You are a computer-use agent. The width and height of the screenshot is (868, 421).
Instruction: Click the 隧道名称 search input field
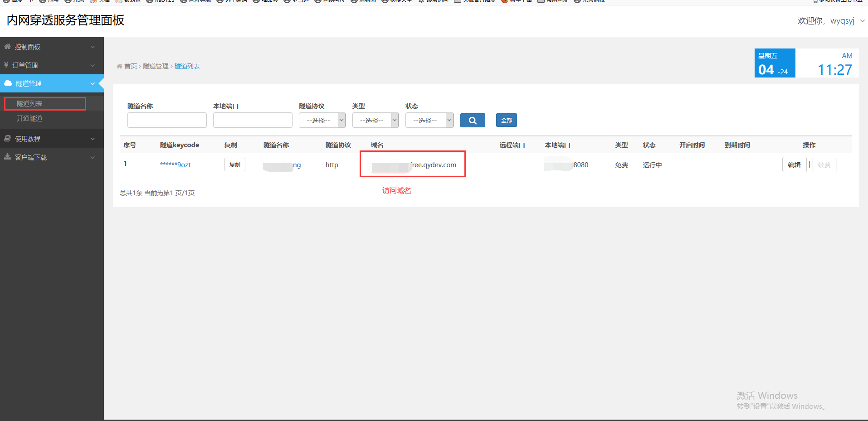pos(167,120)
